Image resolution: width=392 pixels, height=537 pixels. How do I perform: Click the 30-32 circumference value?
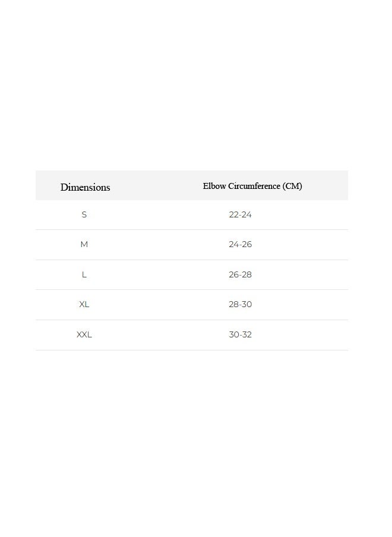pos(240,334)
